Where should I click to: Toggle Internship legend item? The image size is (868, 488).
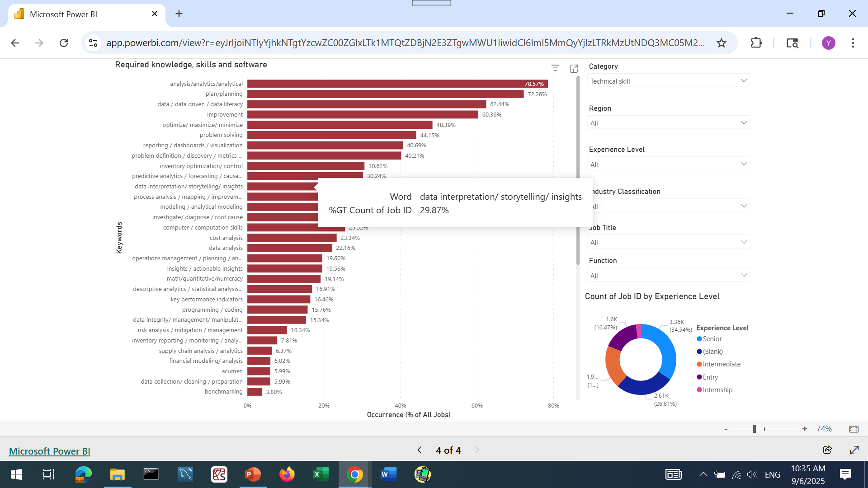coord(717,390)
